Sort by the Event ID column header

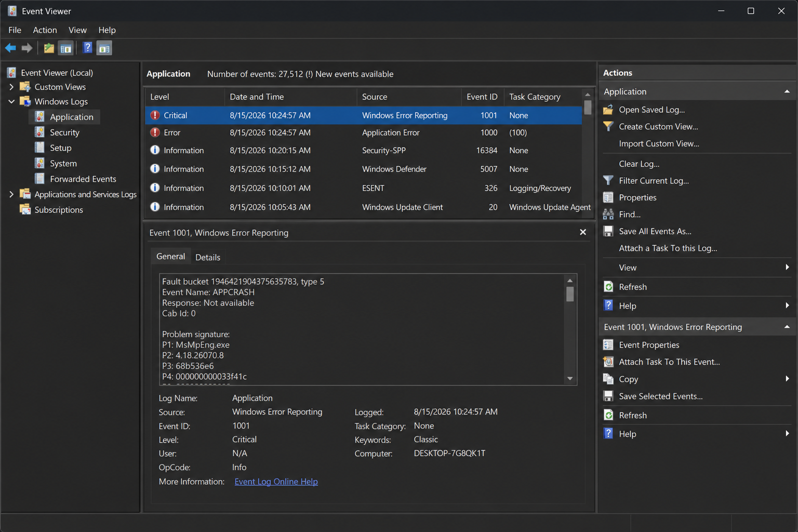click(x=482, y=97)
